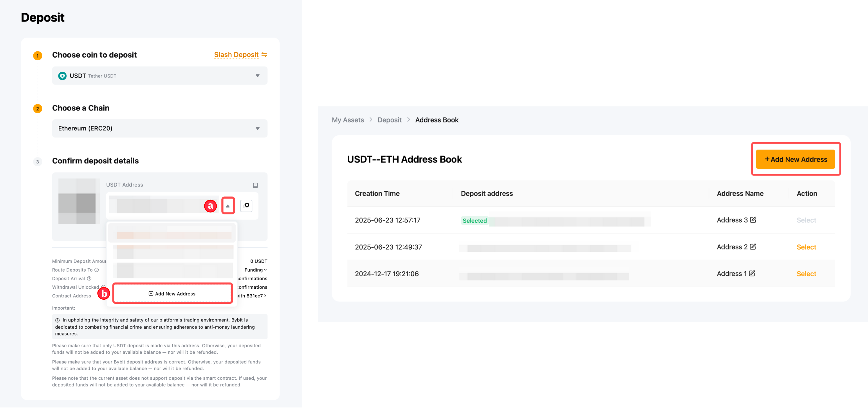Change the Funding route dropdown
868x409 pixels.
click(x=255, y=270)
